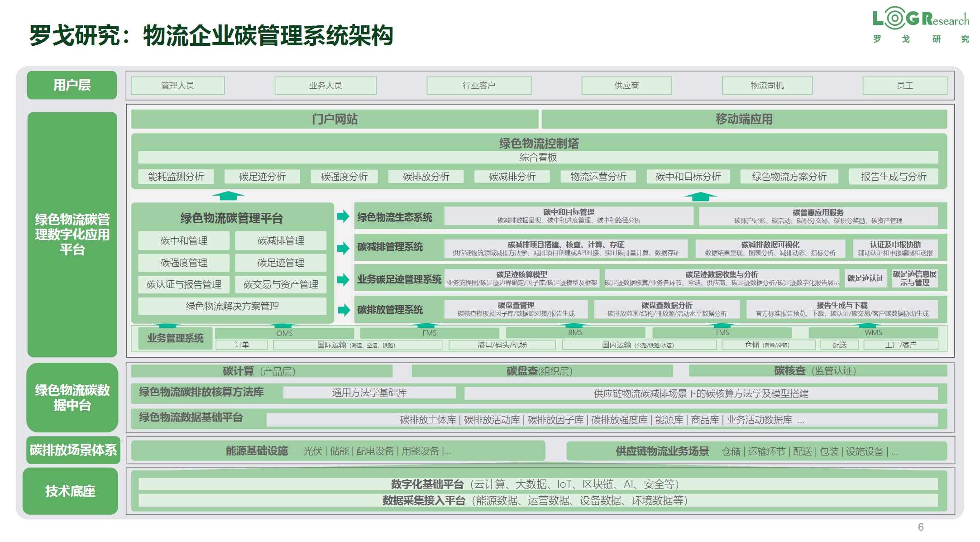
Task: Click 报告生成与分析 box
Action: (x=894, y=177)
